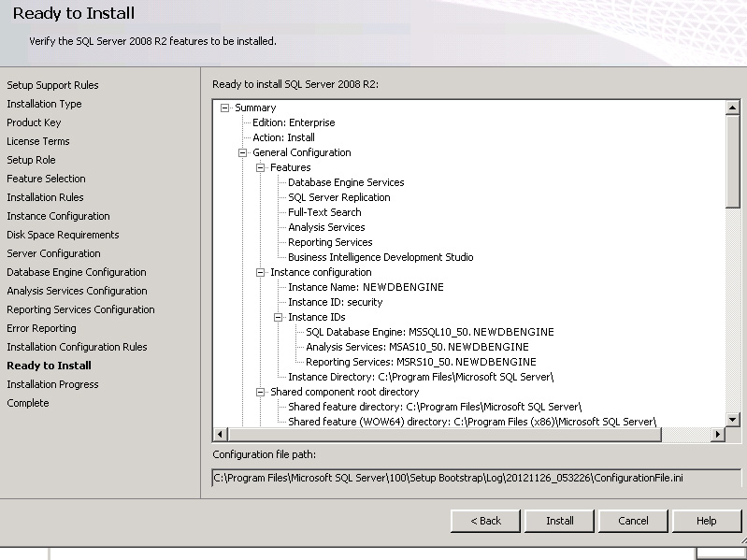Select Reporting Services Configuration step

point(80,309)
